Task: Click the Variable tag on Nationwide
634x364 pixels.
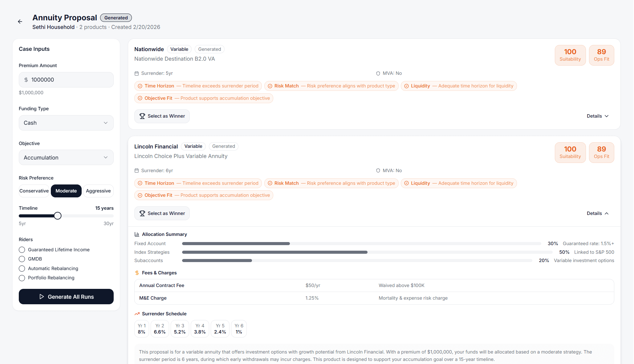Action: click(x=179, y=49)
